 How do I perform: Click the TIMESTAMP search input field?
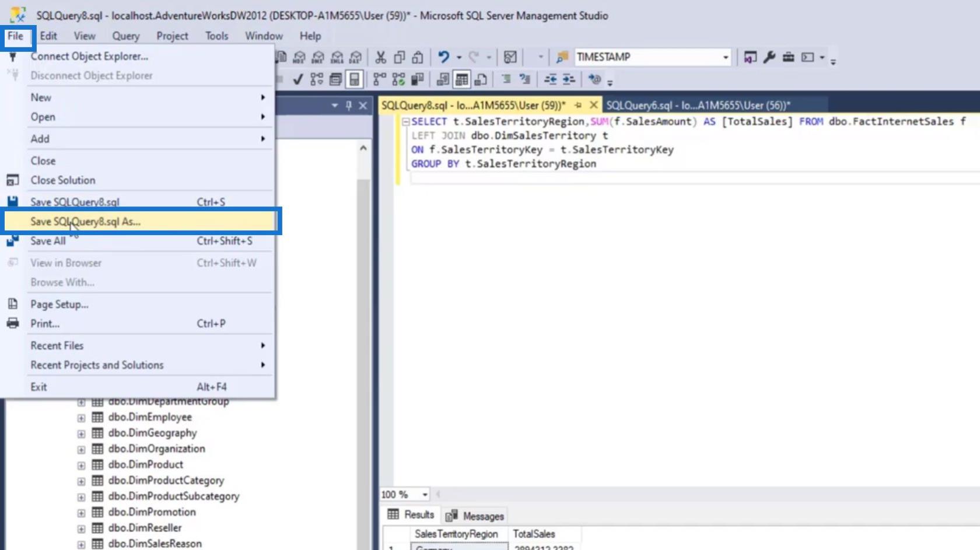(647, 57)
